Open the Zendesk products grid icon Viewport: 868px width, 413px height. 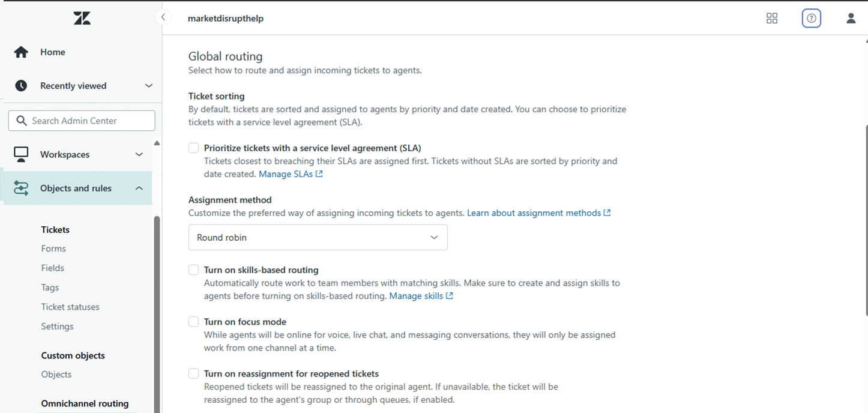point(772,19)
